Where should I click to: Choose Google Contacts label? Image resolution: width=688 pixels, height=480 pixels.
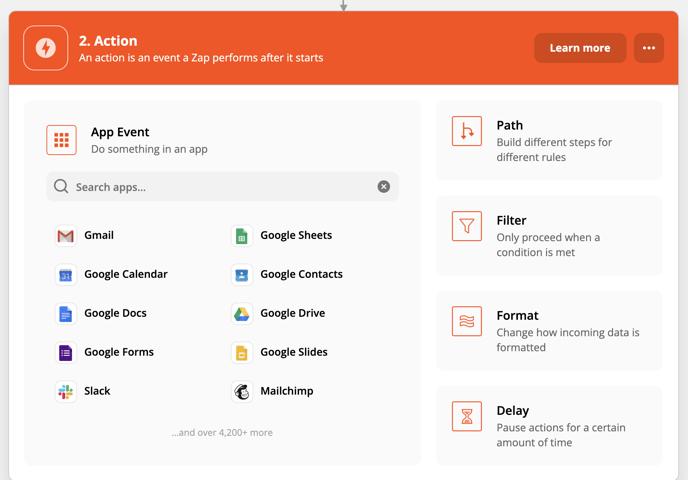pos(301,274)
